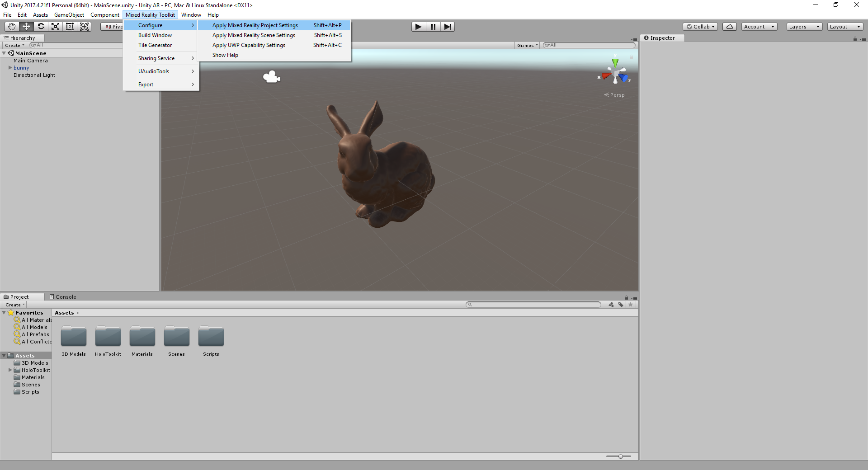Image resolution: width=868 pixels, height=470 pixels.
Task: Select the Scale tool
Action: click(x=55, y=27)
